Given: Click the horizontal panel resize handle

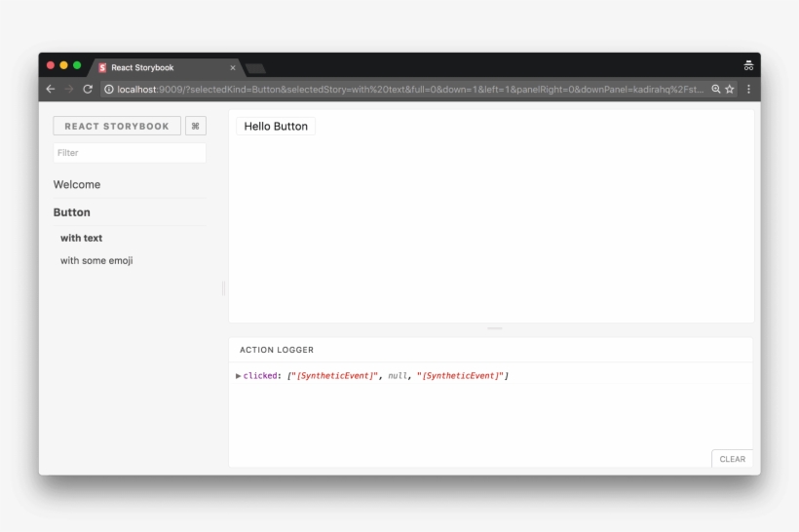Looking at the screenshot, I should coord(495,328).
